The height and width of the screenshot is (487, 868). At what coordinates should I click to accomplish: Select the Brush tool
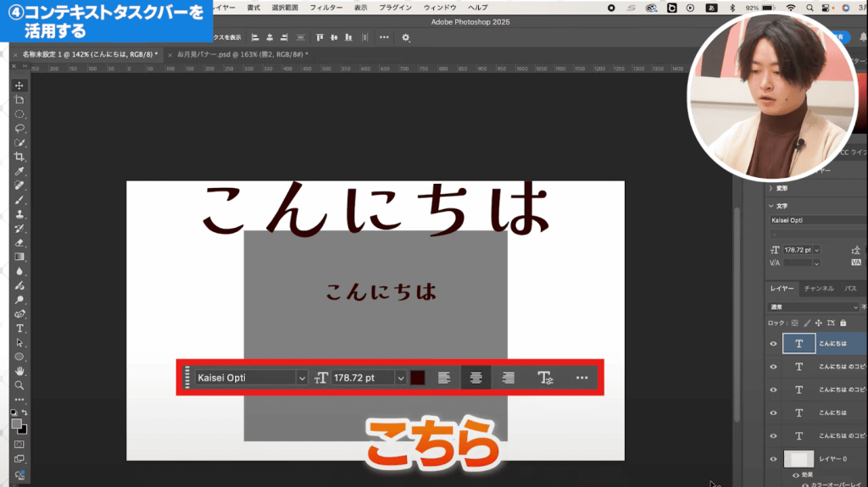coord(19,200)
